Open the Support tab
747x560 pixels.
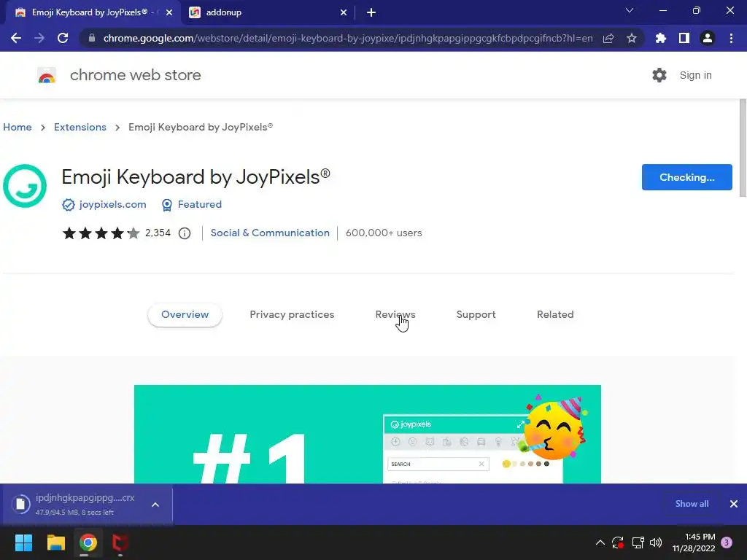[476, 315]
